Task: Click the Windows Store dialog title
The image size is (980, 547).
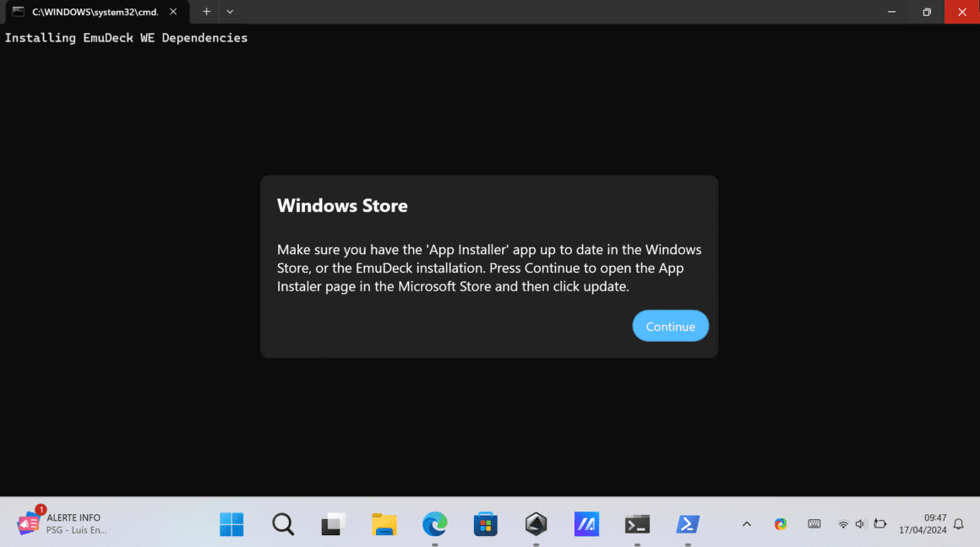Action: tap(342, 205)
